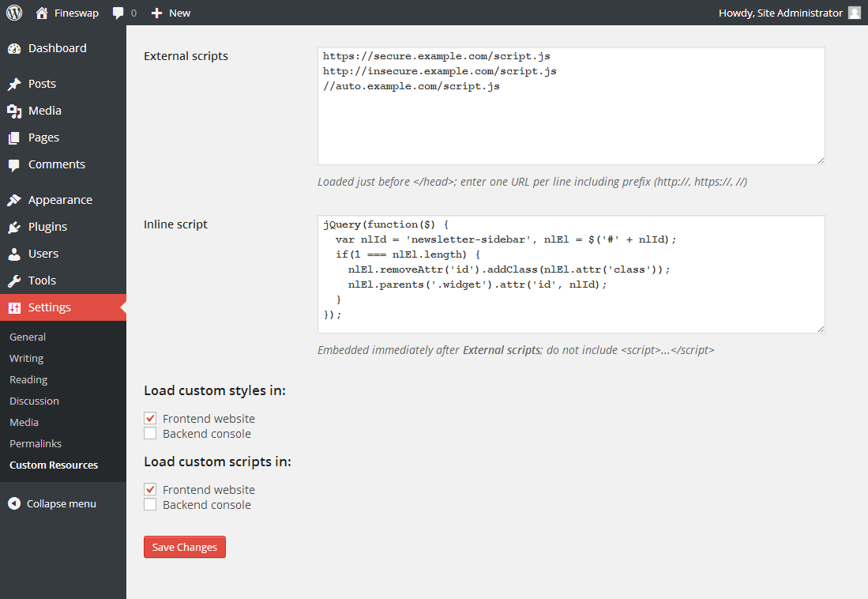This screenshot has width=868, height=599.
Task: Click the "External scripts" field label
Action: [186, 56]
